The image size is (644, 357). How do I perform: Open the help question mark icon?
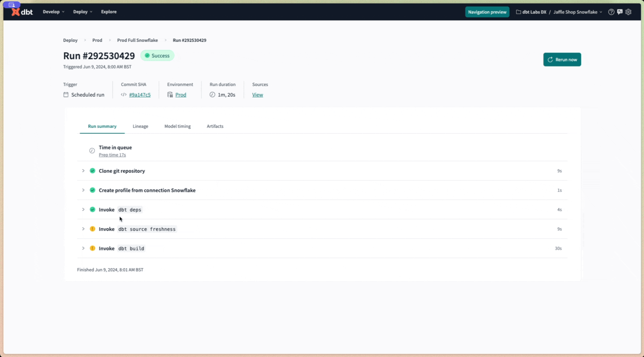coord(611,12)
